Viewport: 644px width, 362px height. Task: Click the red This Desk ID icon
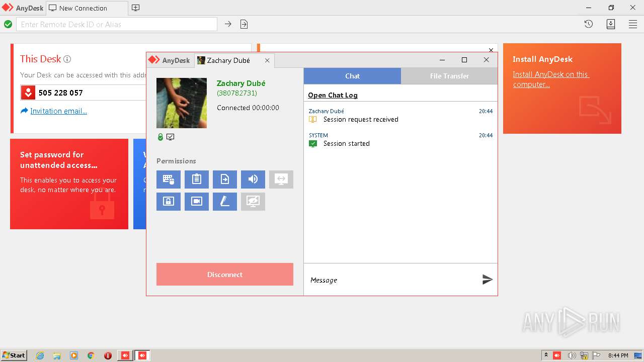(28, 93)
